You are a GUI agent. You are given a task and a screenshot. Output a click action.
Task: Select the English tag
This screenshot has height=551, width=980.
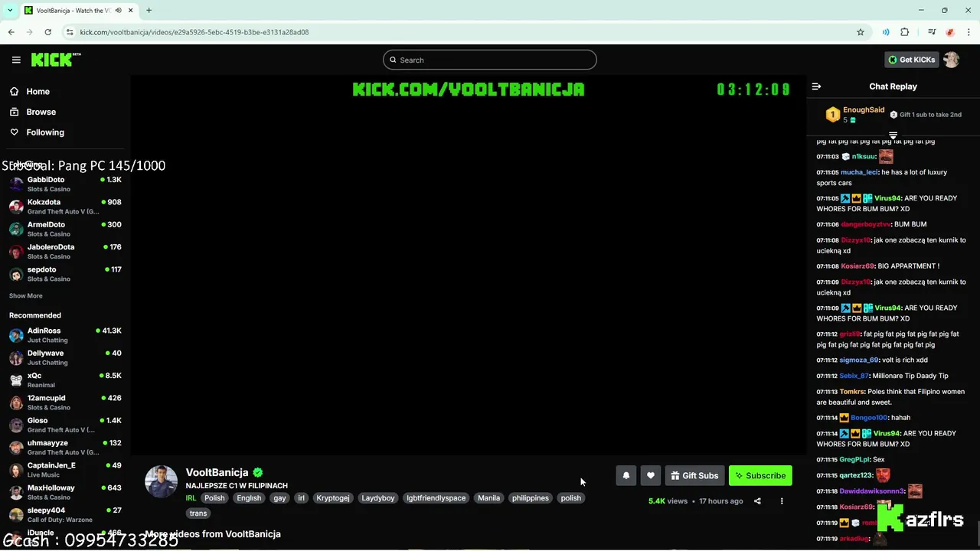click(249, 498)
